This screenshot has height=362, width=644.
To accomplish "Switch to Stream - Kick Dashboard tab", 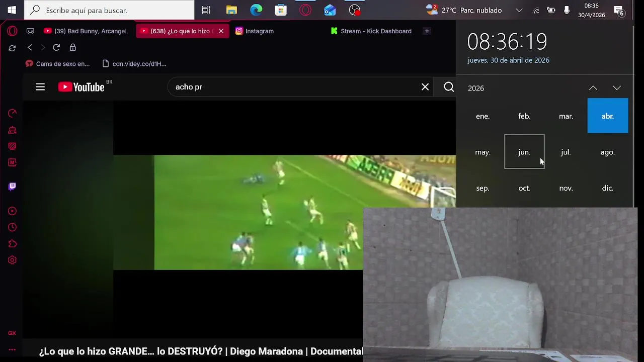I will (x=371, y=31).
